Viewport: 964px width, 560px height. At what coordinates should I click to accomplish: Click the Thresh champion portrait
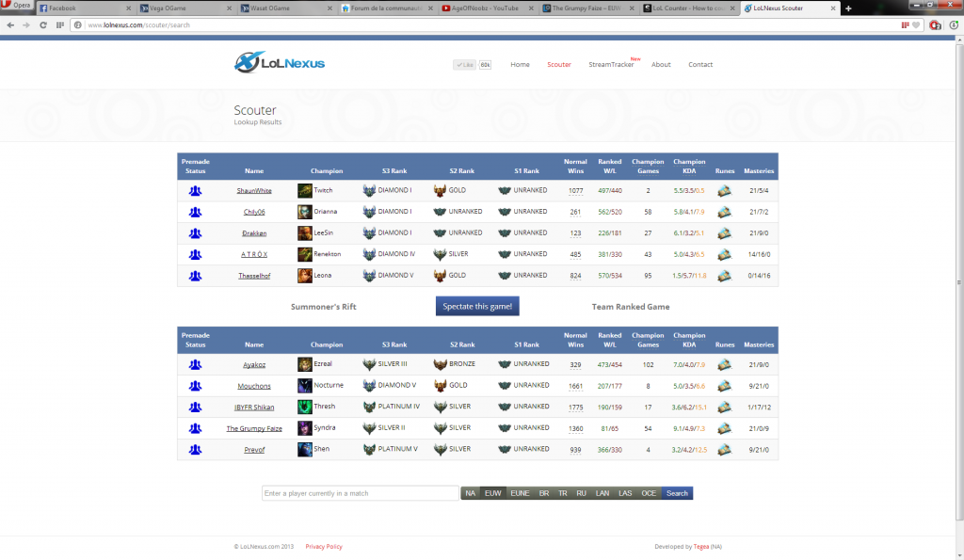pos(304,407)
